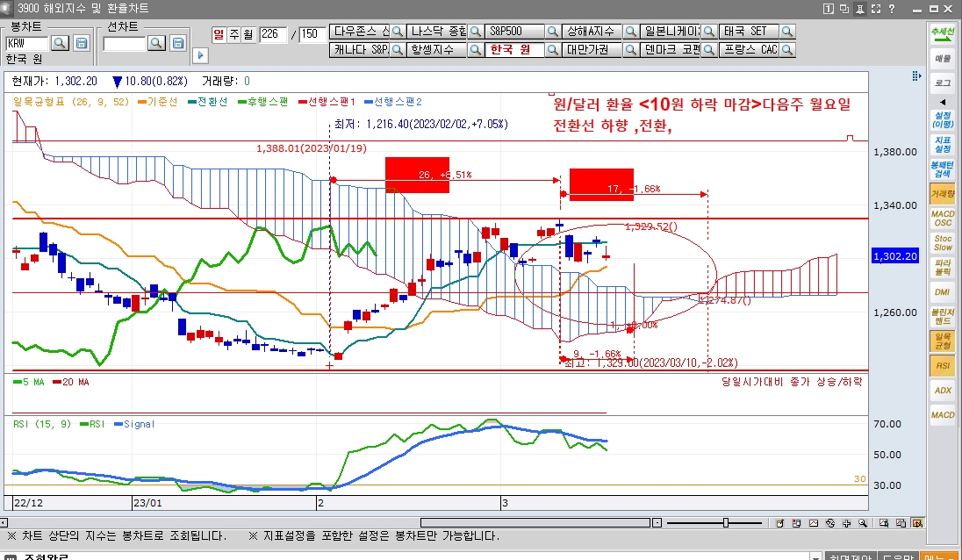This screenshot has width=962, height=560.
Task: Select the 주 weekly period toggle
Action: click(233, 34)
